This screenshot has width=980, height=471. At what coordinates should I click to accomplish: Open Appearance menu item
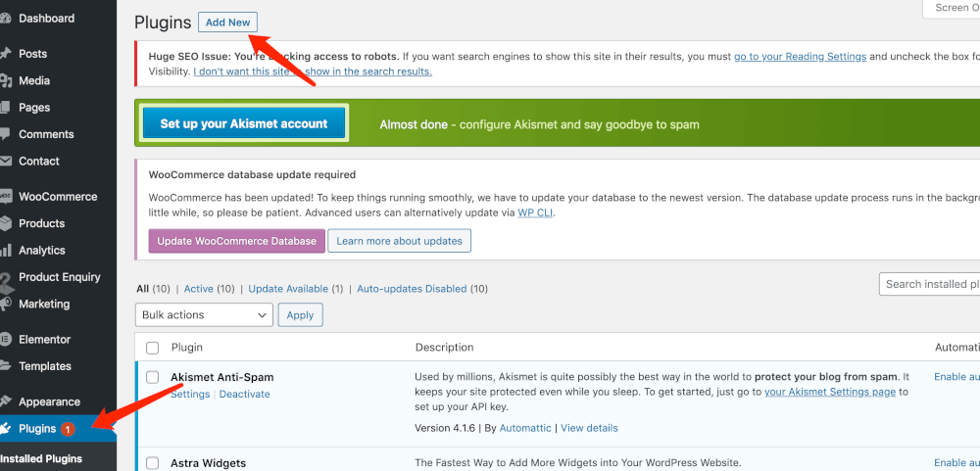point(49,402)
